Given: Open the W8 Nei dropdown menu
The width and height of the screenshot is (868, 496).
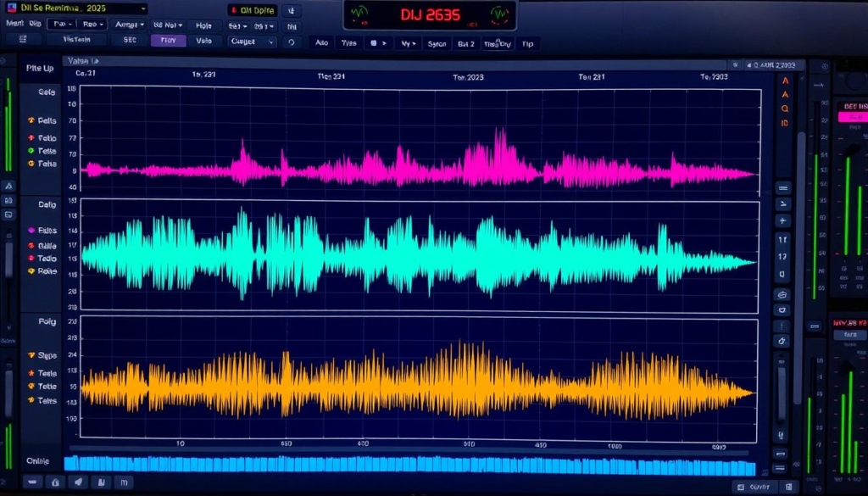Looking at the screenshot, I should click(x=169, y=25).
